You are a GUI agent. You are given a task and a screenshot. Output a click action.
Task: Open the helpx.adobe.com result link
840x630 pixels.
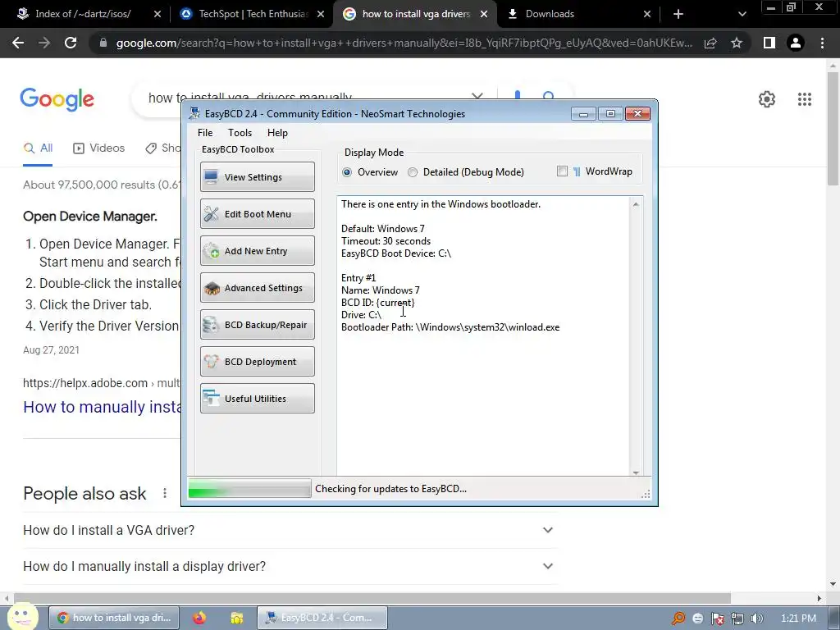pos(102,407)
